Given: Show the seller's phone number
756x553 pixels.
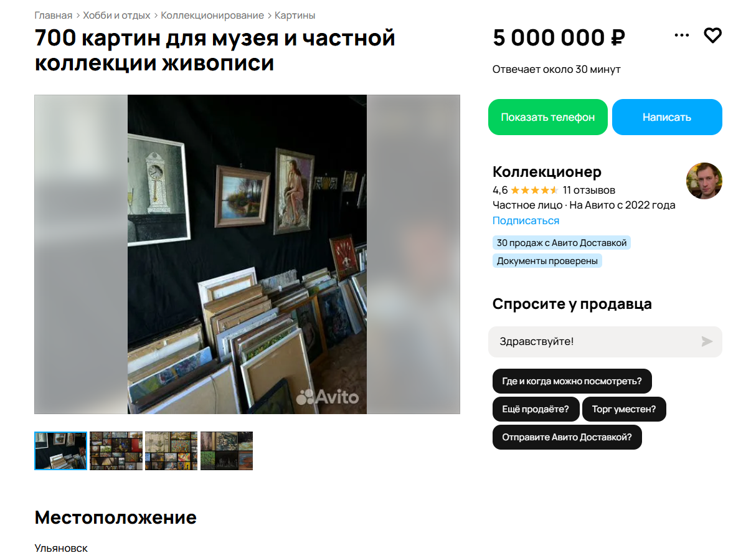Looking at the screenshot, I should [547, 117].
